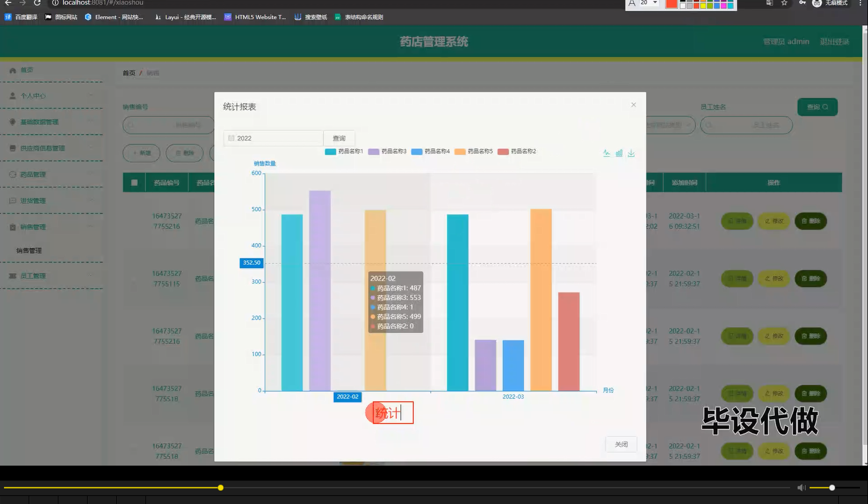The width and height of the screenshot is (868, 504).
Task: Expand 员工管理 sidebar menu
Action: point(52,276)
